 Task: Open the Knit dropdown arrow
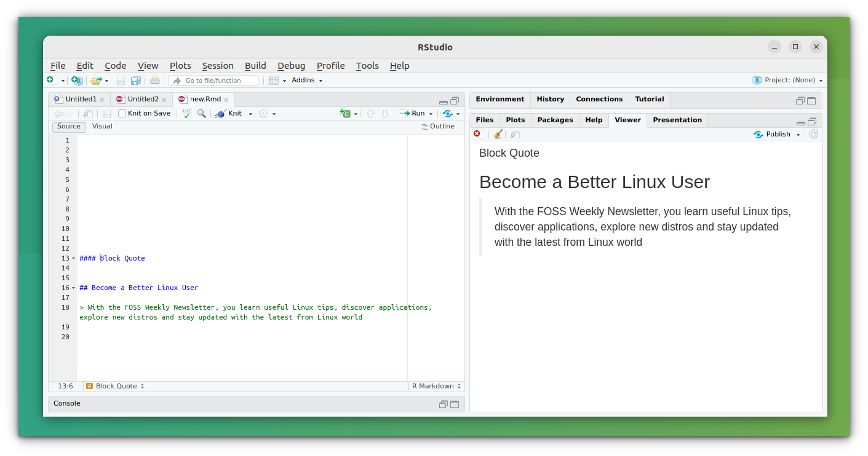(250, 113)
